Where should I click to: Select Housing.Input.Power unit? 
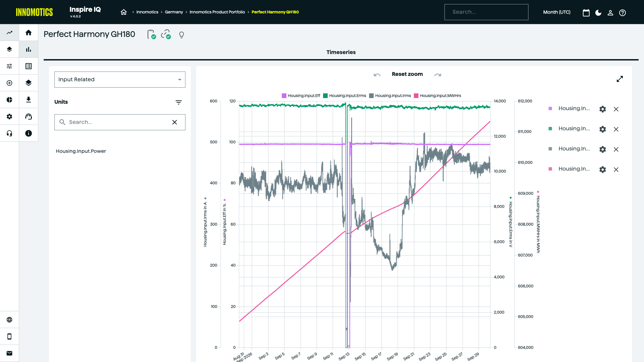point(81,151)
